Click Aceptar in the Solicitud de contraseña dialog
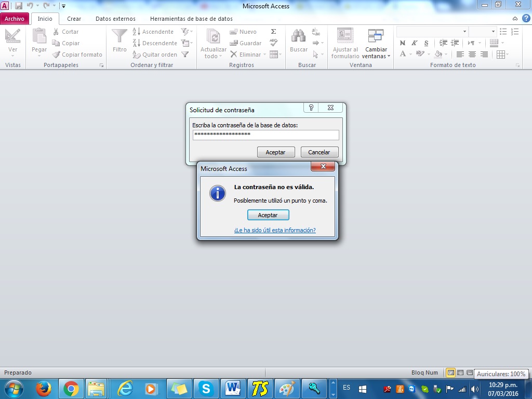The image size is (532, 399). [275, 152]
